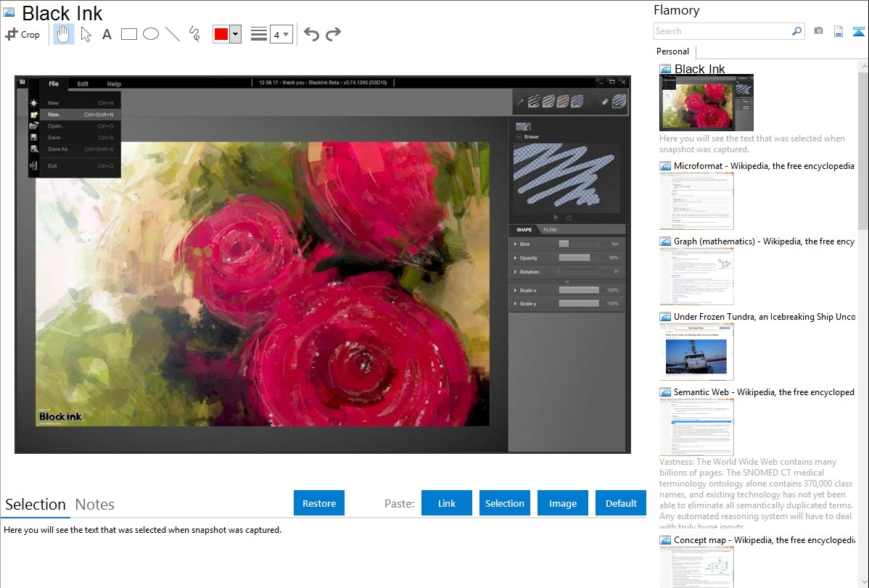Click the Paste Default button
The width and height of the screenshot is (869, 588).
click(621, 503)
